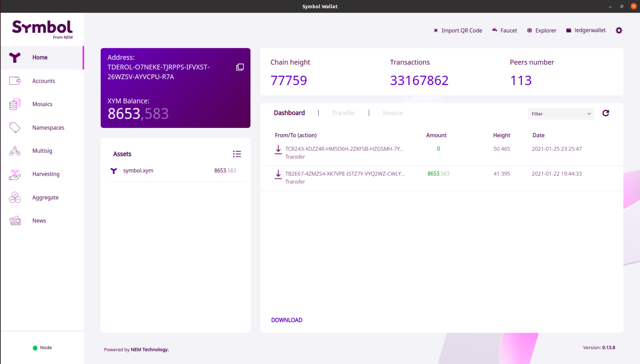Screen dimensions: 640x364
Task: Click the green Node status indicator
Action: point(35,348)
